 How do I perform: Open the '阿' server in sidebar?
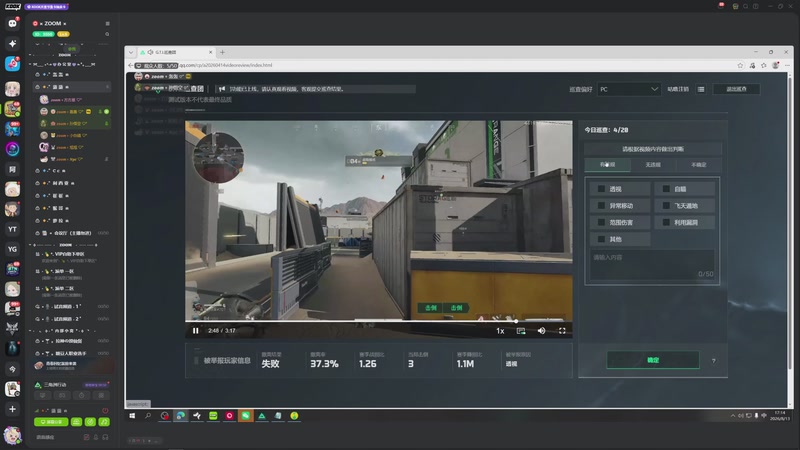tap(12, 169)
